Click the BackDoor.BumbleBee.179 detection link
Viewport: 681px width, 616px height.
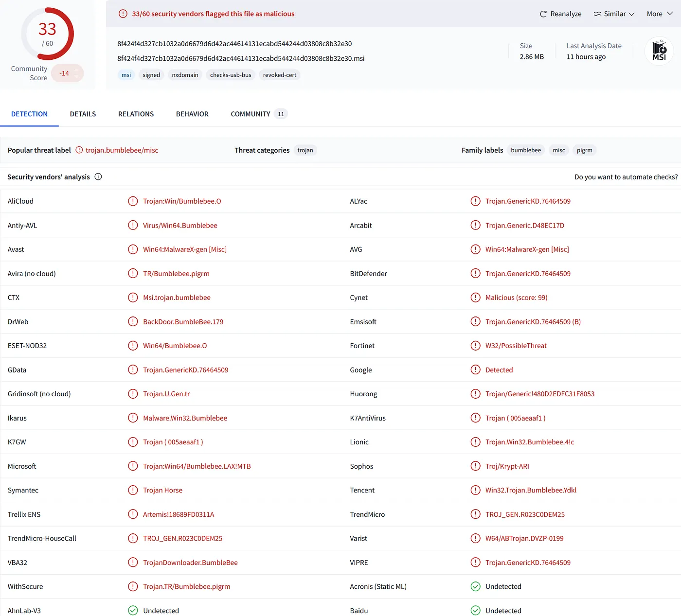coord(183,321)
